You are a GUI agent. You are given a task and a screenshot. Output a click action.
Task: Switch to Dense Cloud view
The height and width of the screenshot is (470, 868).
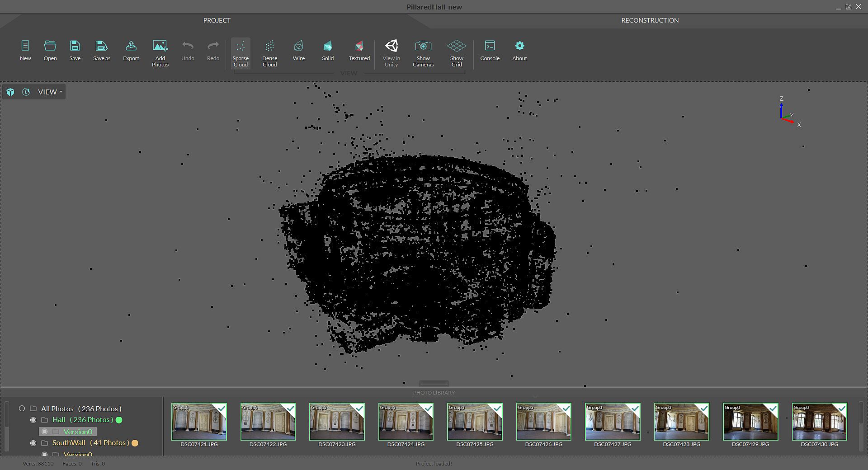[269, 53]
